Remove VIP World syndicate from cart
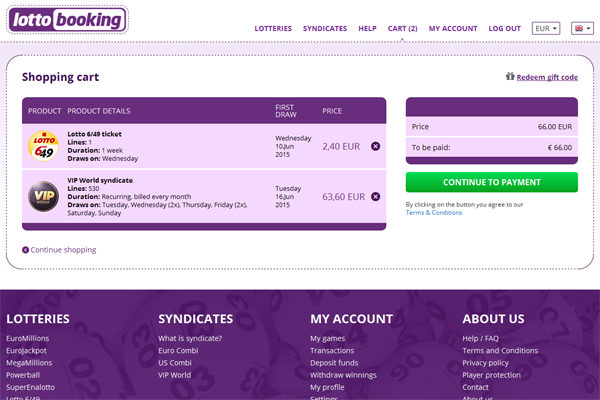Screen dimensions: 600x400 click(x=375, y=196)
